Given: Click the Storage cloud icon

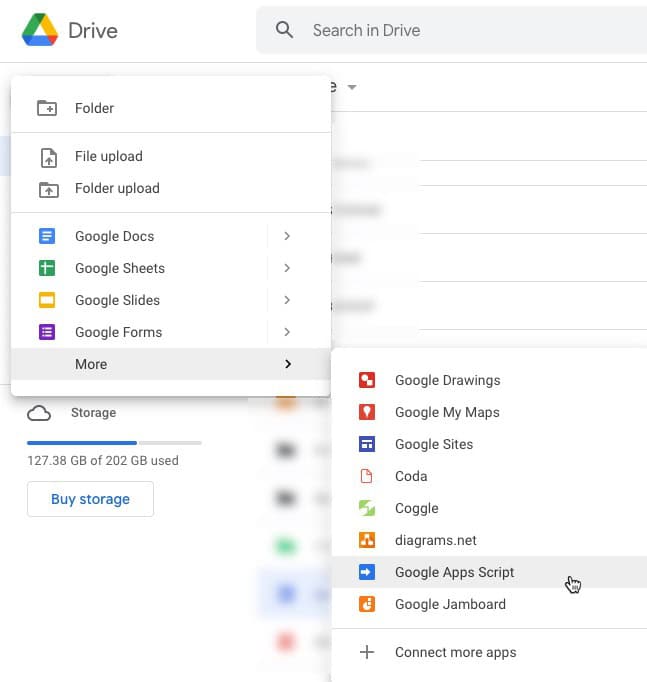Looking at the screenshot, I should (x=39, y=413).
